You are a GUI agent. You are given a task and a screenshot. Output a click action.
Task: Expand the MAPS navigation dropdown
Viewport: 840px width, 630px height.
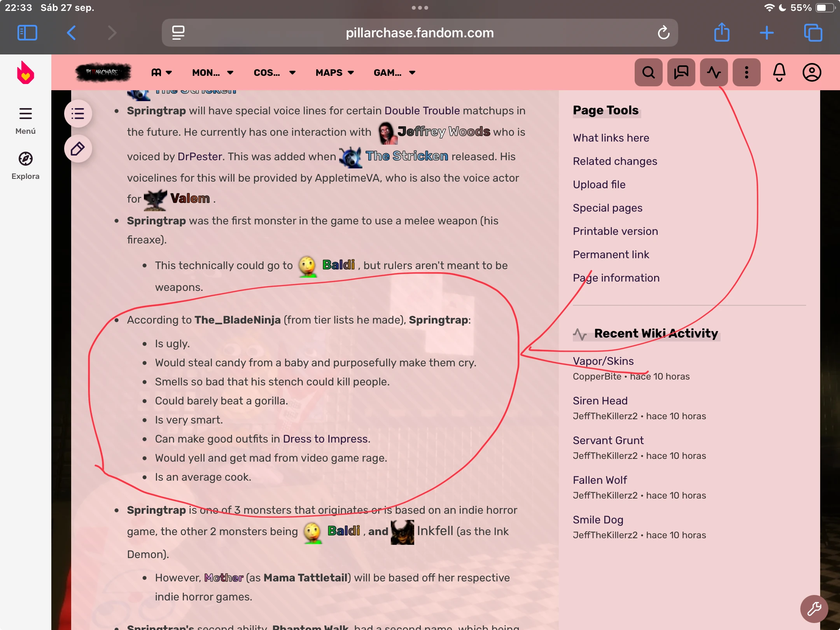pos(334,73)
